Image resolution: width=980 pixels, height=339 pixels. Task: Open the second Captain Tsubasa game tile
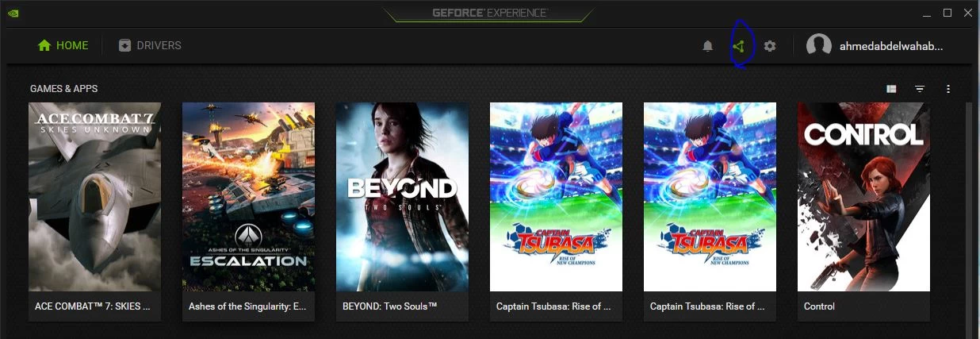(x=710, y=211)
